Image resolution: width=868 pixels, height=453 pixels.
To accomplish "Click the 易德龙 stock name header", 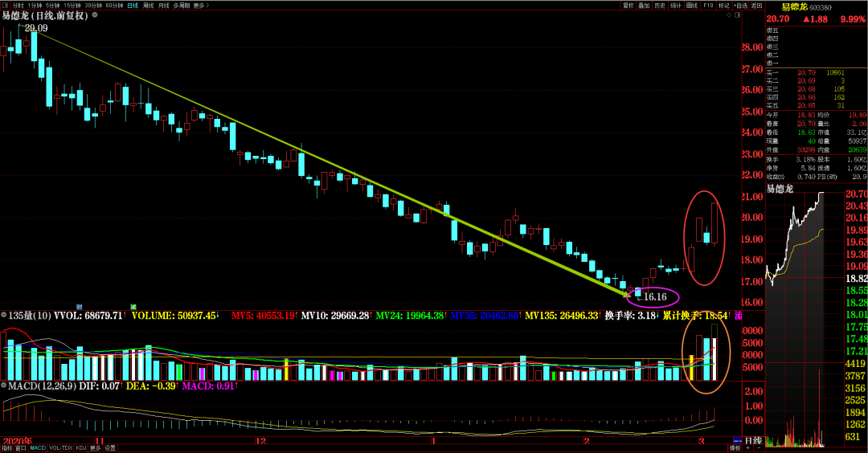I will 794,7.
